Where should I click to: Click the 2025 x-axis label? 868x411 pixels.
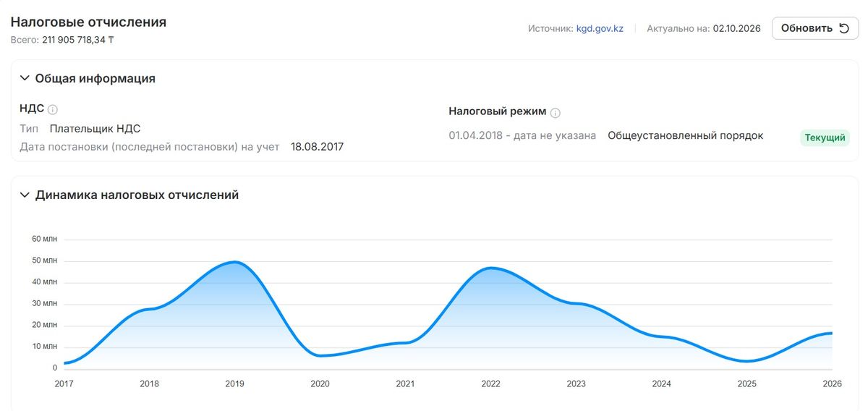click(x=747, y=384)
